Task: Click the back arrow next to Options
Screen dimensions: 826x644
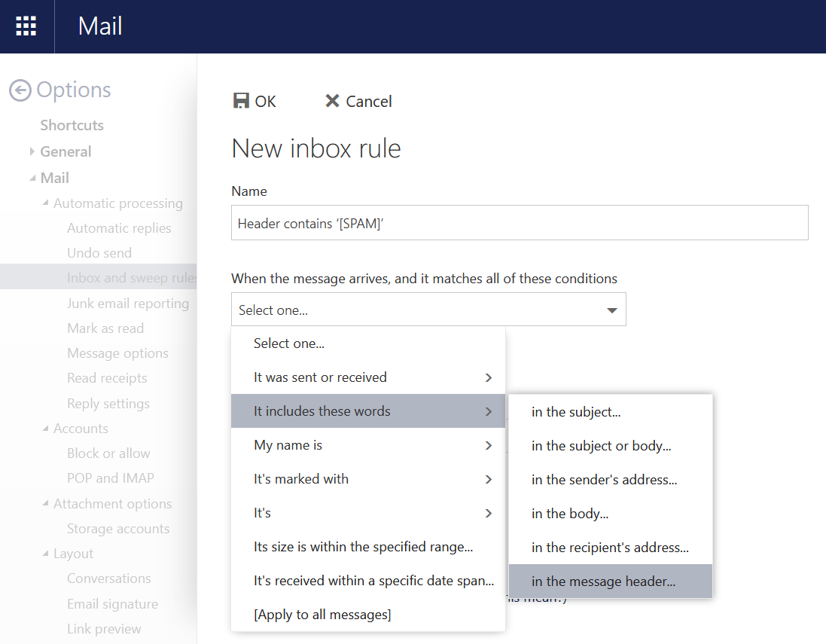Action: (x=20, y=90)
